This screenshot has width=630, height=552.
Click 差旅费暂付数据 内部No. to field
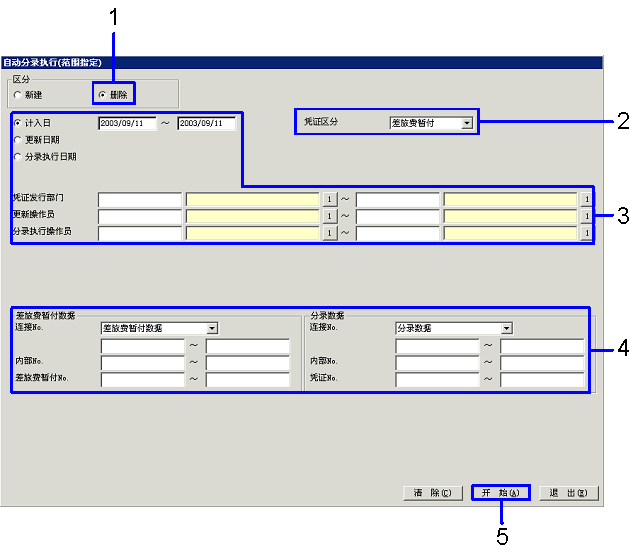point(248,362)
